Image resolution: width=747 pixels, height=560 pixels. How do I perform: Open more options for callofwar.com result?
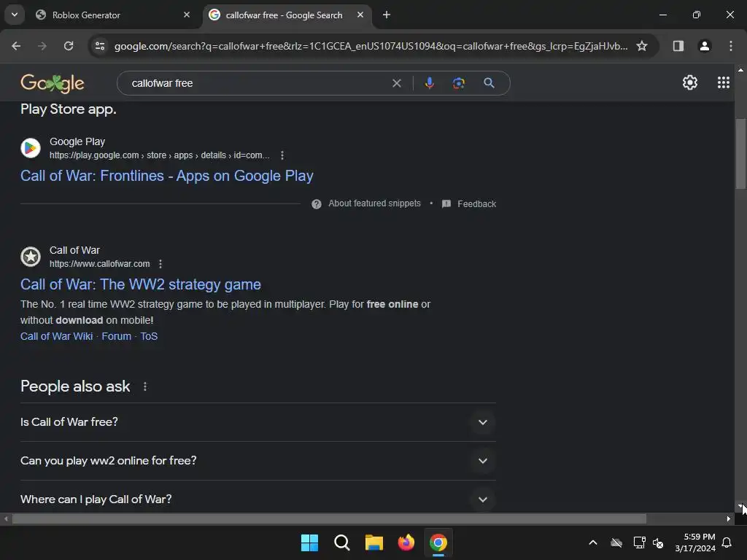pyautogui.click(x=160, y=264)
